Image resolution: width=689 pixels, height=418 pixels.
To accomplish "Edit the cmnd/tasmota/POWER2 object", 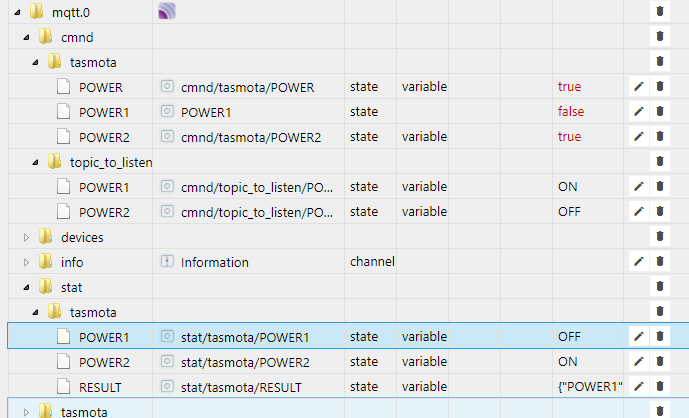I will coord(638,137).
